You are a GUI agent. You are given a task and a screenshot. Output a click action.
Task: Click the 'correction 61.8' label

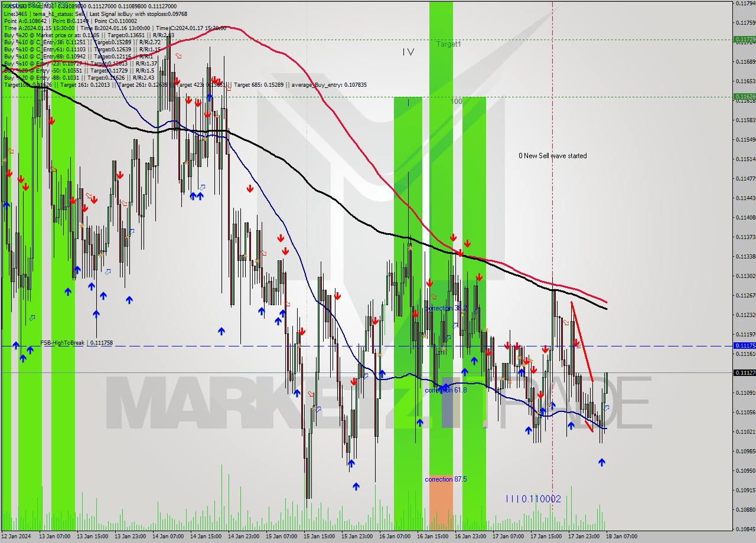[x=446, y=390]
